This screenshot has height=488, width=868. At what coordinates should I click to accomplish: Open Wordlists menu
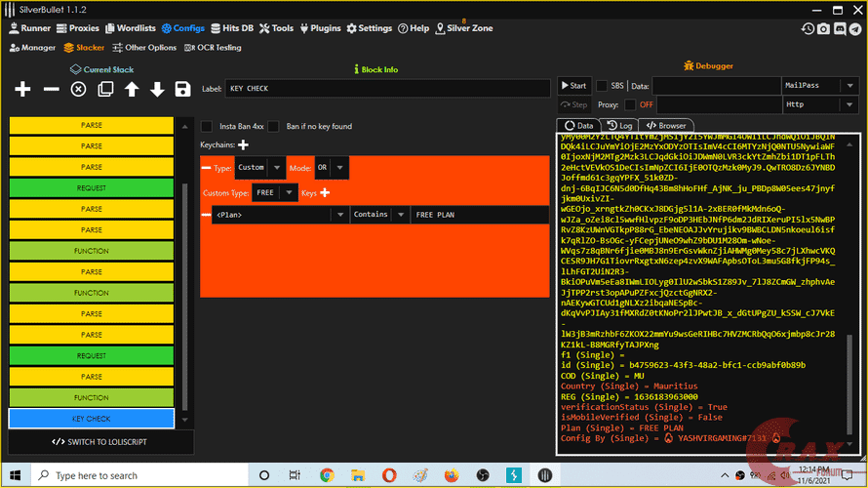pos(131,28)
